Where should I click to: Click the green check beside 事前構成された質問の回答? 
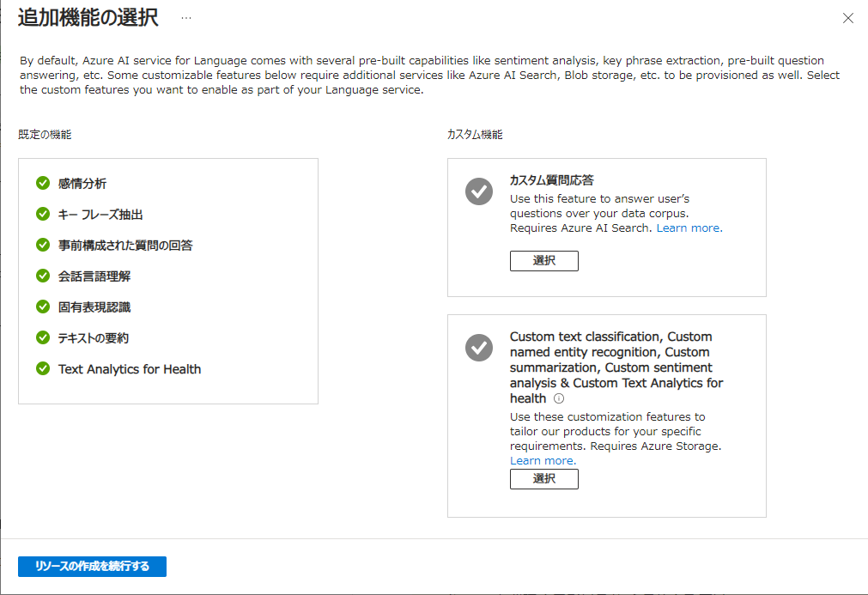tap(43, 245)
